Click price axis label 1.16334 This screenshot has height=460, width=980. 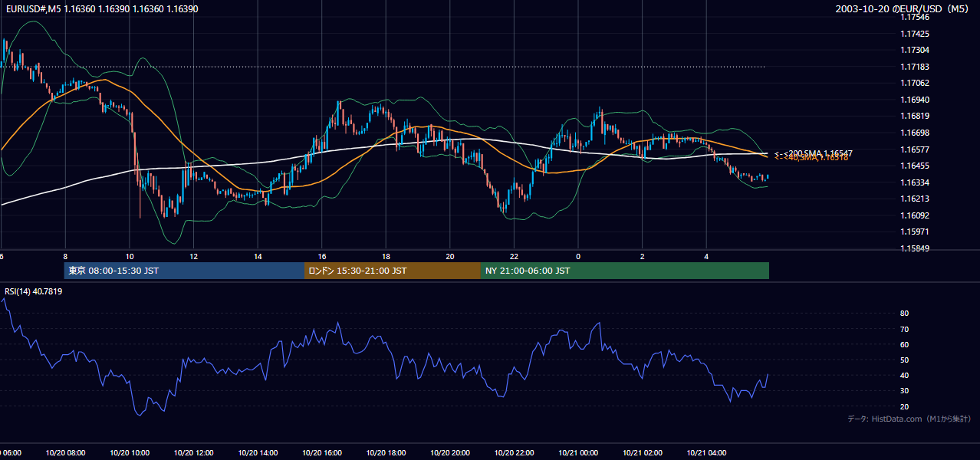[914, 182]
